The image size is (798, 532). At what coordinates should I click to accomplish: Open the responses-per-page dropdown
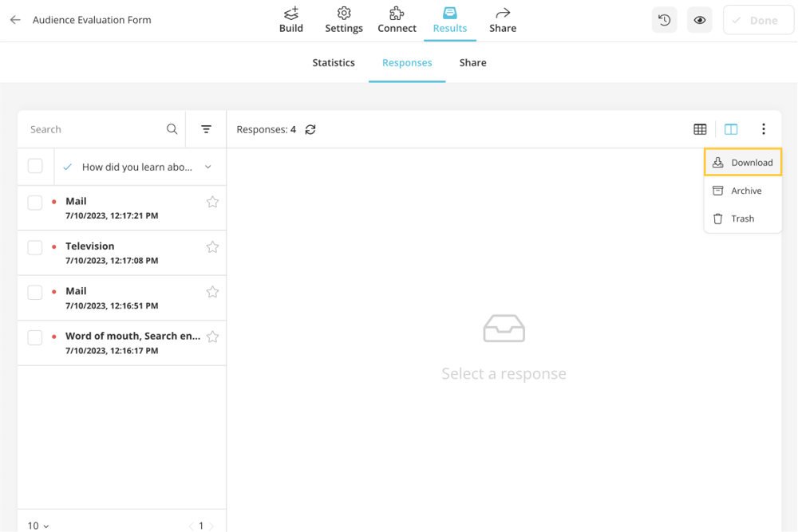coord(36,526)
